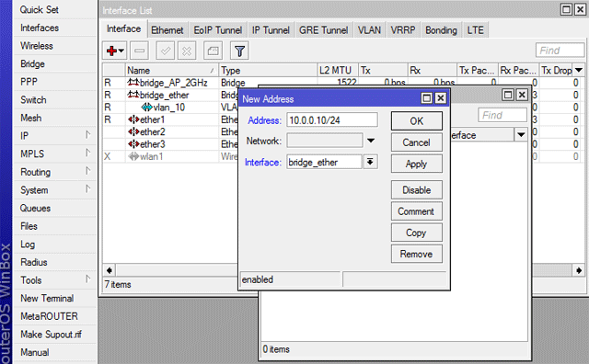This screenshot has width=589, height=364.
Task: Click the Remove minus toolbar button
Action: click(x=139, y=51)
